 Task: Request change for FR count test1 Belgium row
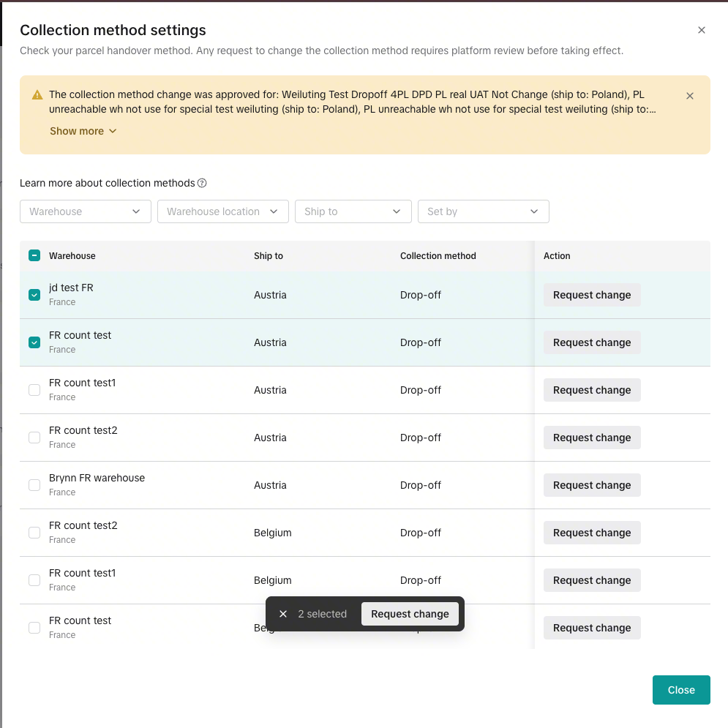coord(592,580)
